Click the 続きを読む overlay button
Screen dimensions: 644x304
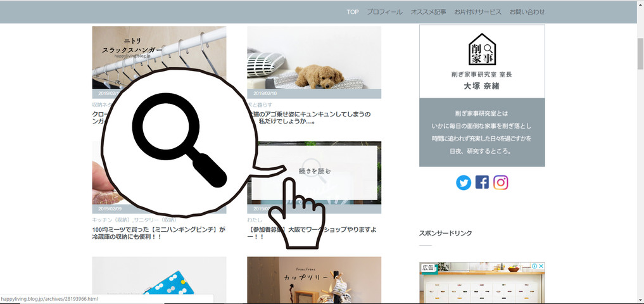coord(315,172)
